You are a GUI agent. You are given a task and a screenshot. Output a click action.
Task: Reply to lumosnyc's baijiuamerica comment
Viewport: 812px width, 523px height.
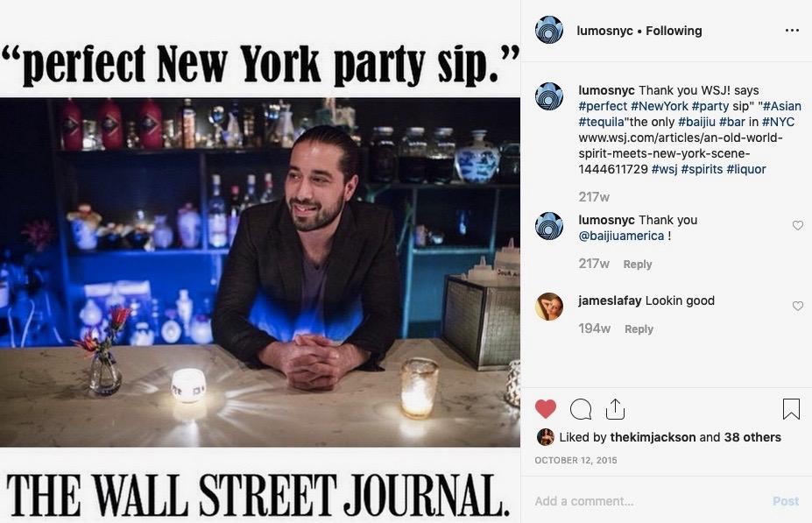pyautogui.click(x=638, y=265)
